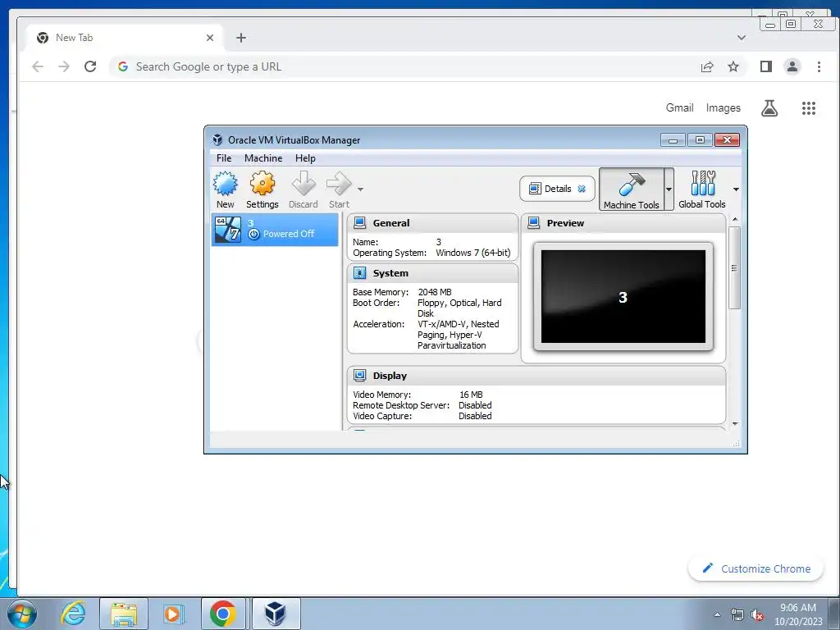Select Machine Tools hammer button

(631, 189)
